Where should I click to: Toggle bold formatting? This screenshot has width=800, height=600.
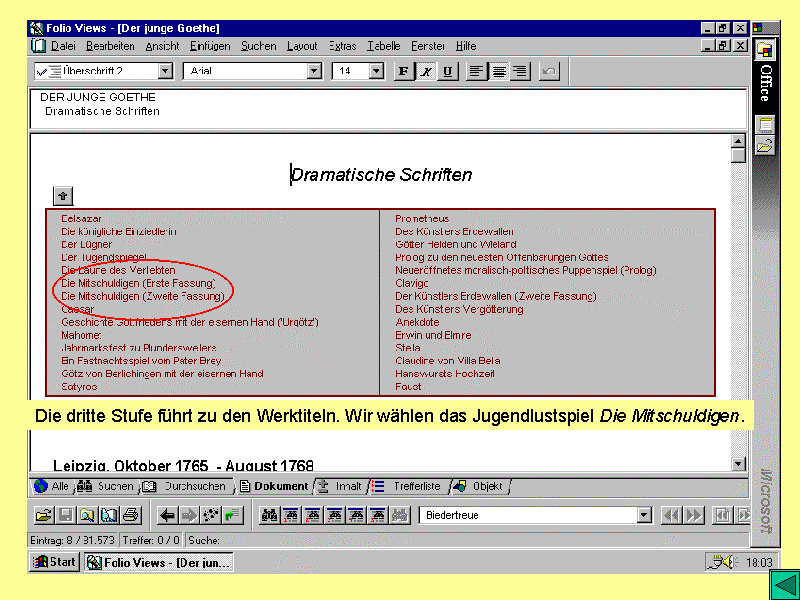click(404, 71)
